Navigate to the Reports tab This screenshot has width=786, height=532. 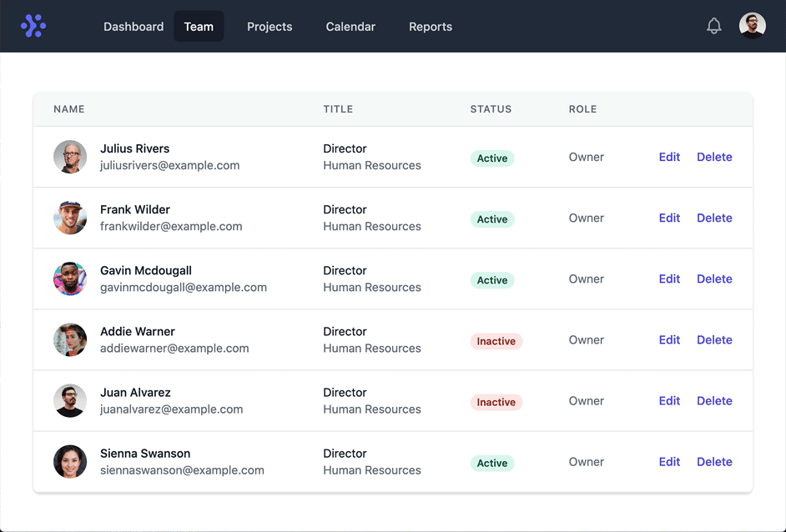[431, 27]
